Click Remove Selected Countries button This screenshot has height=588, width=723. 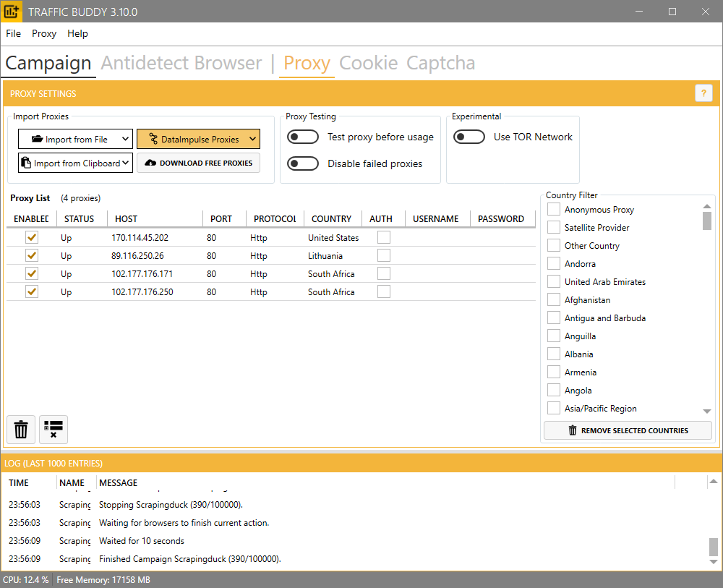coord(628,430)
